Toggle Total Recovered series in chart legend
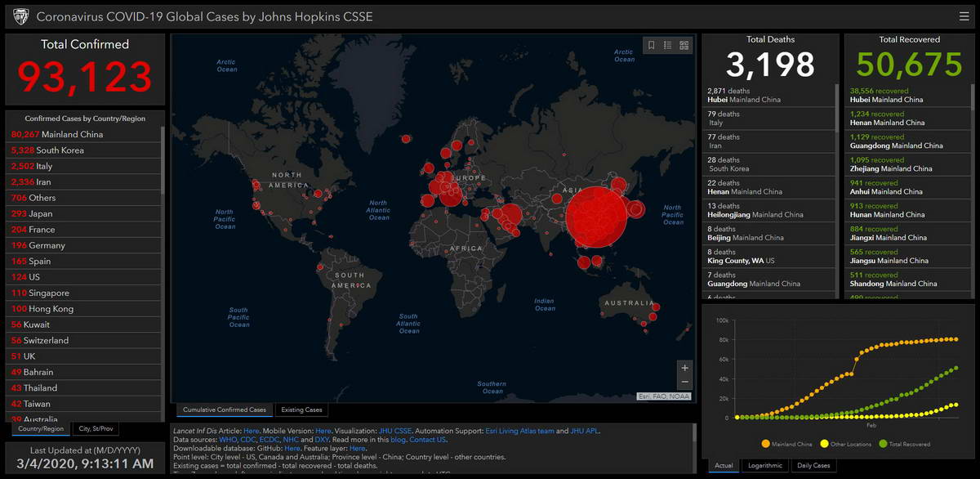Screen dimensions: 980x479 tap(906, 444)
